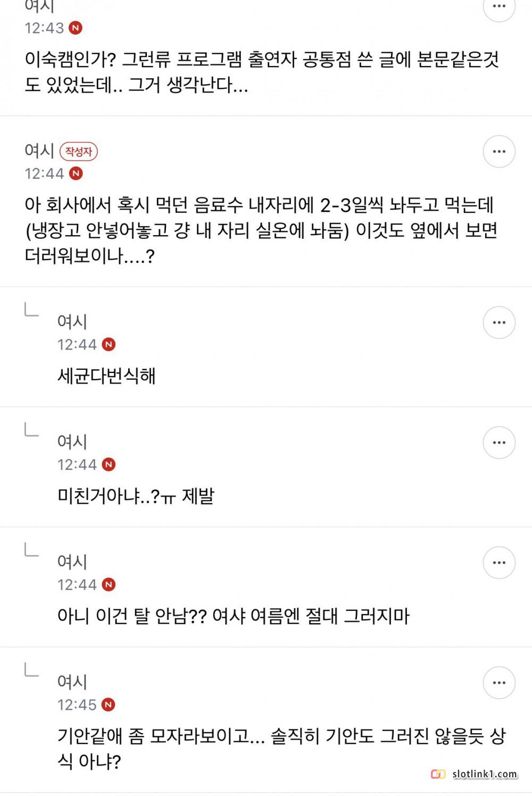Click the N new-badge on the 12:45 reply
532x796 pixels.
pos(109,705)
